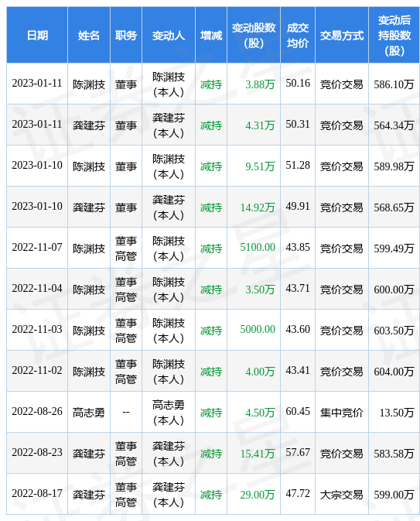Click the 成交均价 column header
Image resolution: width=420 pixels, height=521 pixels.
click(x=298, y=35)
